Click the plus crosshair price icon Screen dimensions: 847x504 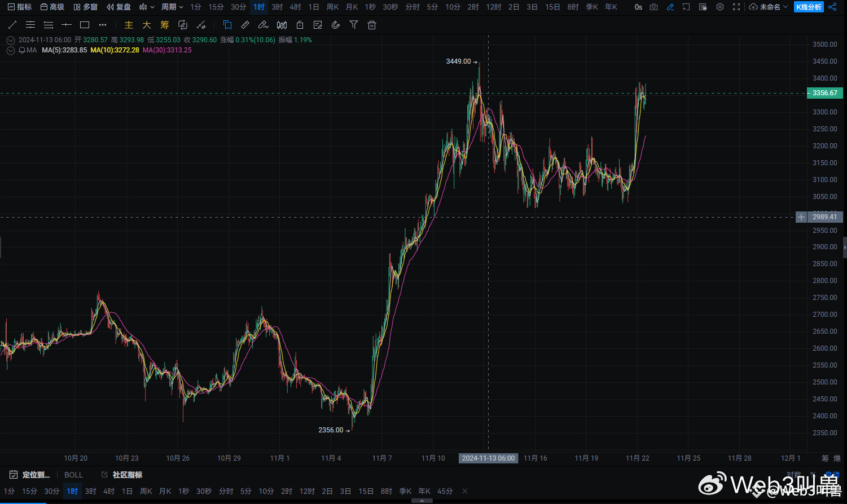coord(801,217)
